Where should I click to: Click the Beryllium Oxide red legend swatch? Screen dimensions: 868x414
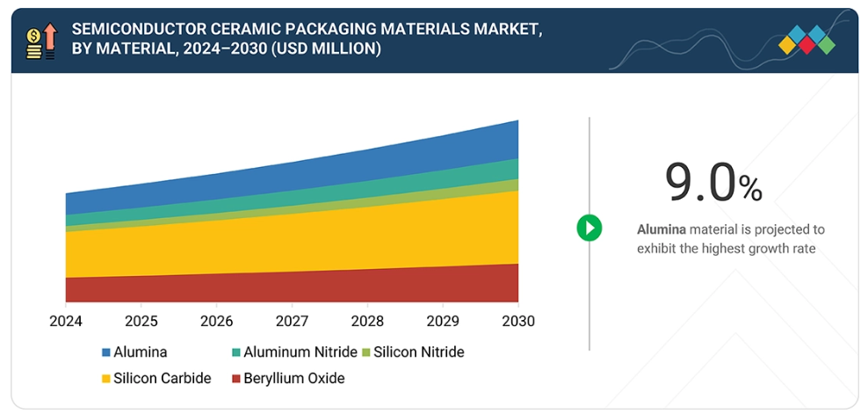click(x=235, y=379)
